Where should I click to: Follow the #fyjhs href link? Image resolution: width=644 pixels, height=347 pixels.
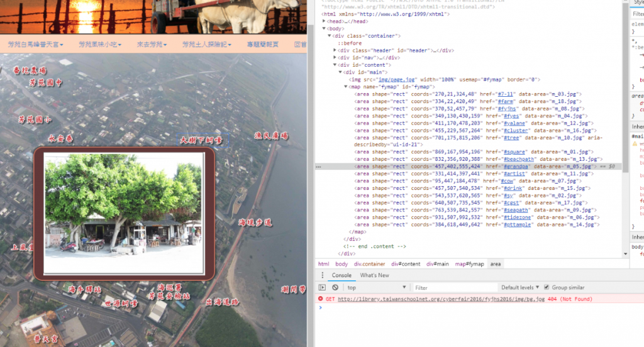(x=507, y=109)
